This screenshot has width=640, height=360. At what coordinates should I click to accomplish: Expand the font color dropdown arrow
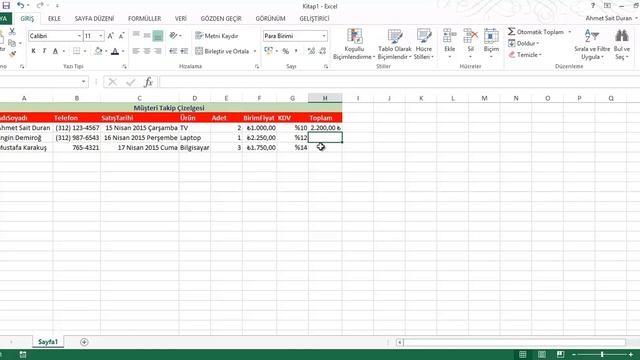pos(123,51)
